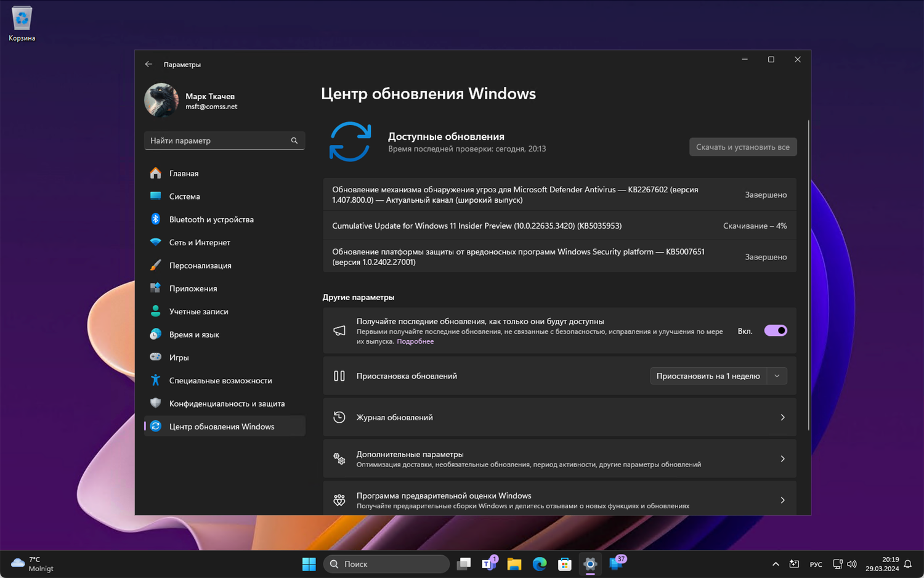Click 'Приостановить на 1 неделю' button
924x578 pixels.
(708, 376)
